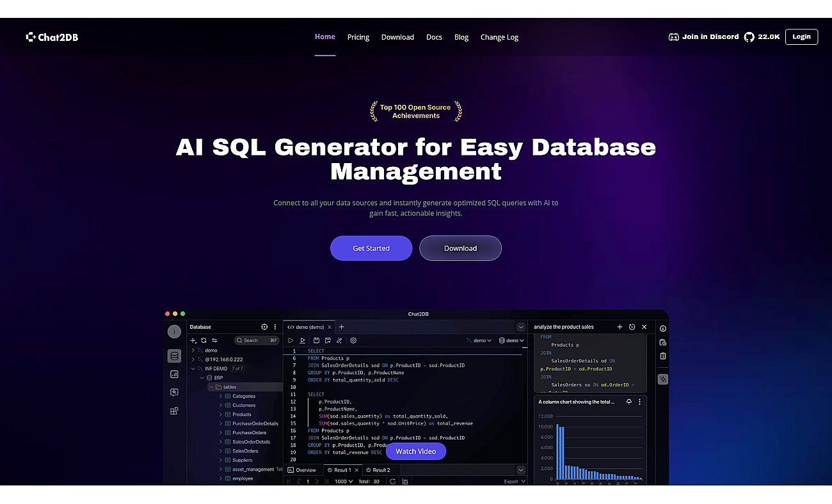Open the column chart card three-dot menu
832x504 pixels.
(x=639, y=402)
